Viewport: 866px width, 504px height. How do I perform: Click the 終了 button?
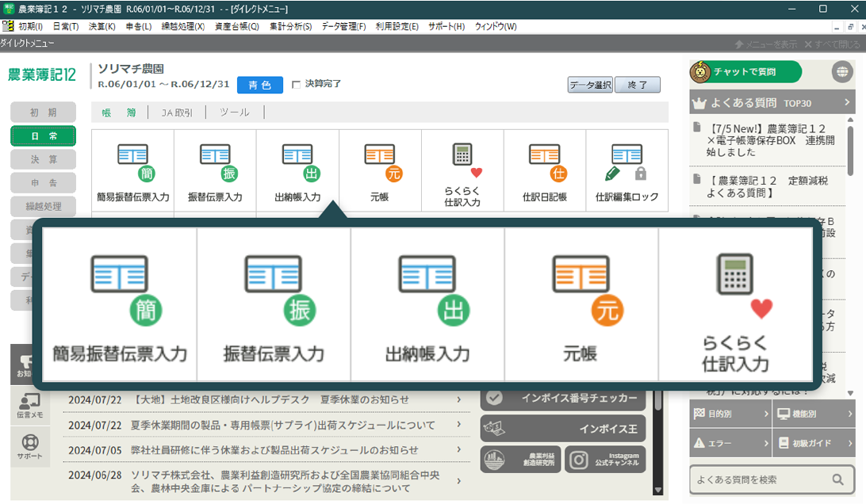[638, 85]
